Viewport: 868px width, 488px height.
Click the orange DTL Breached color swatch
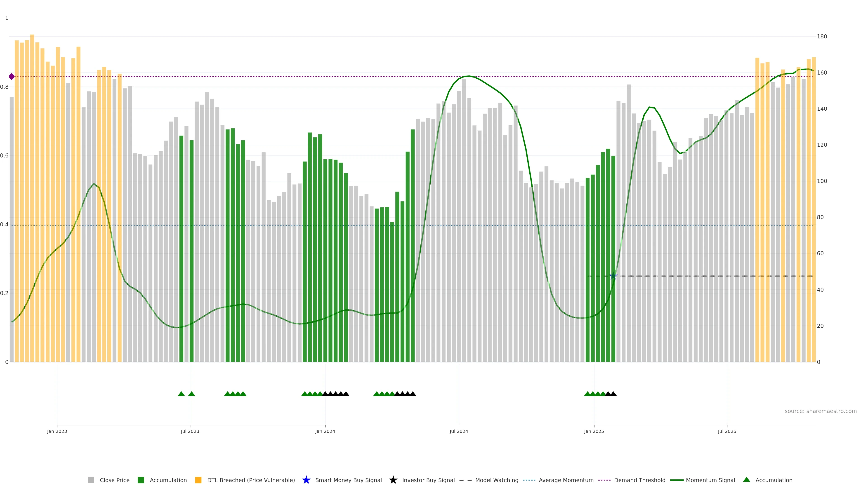tap(198, 480)
